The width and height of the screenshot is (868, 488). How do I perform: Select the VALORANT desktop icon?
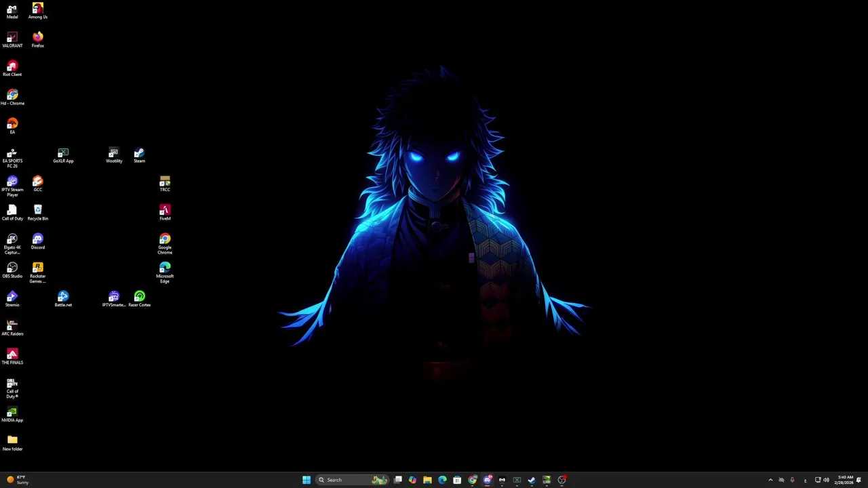[12, 40]
